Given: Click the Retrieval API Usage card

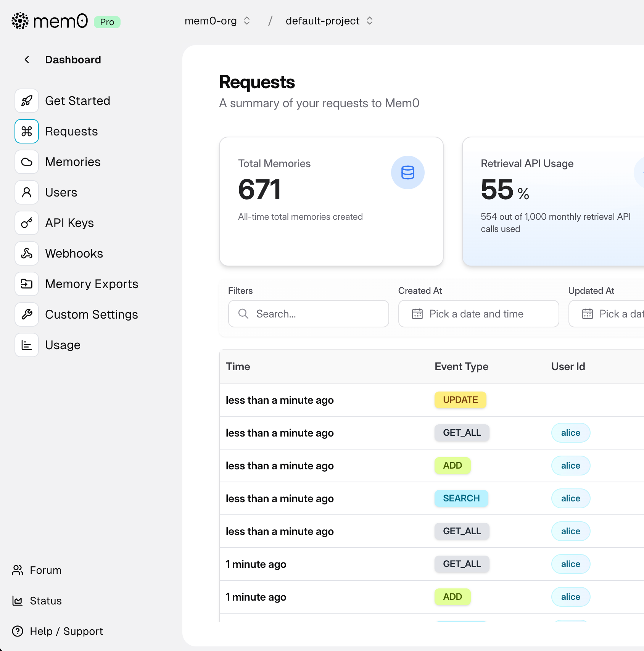Looking at the screenshot, I should click(x=553, y=201).
